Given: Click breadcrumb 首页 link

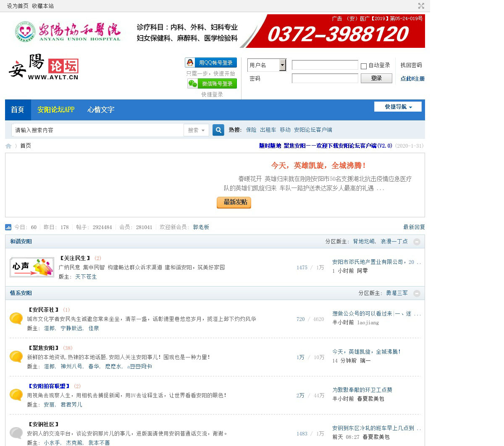Looking at the screenshot, I should [26, 146].
